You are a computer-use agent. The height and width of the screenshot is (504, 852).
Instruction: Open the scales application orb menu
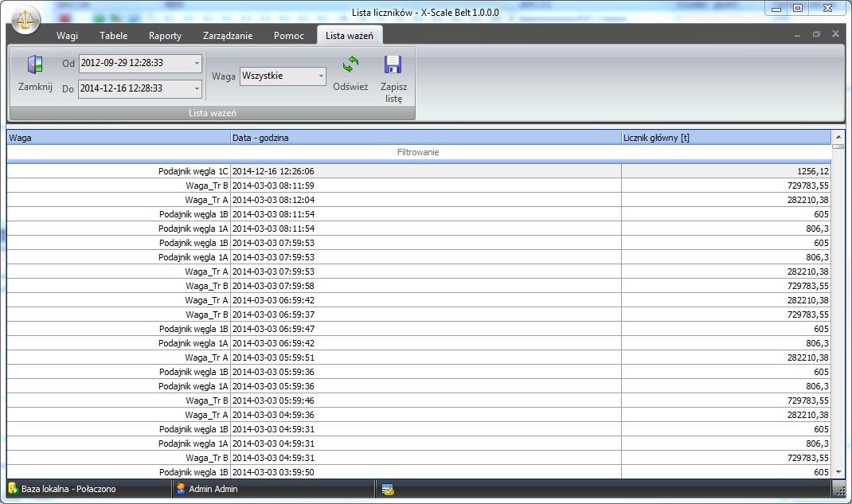pos(28,17)
